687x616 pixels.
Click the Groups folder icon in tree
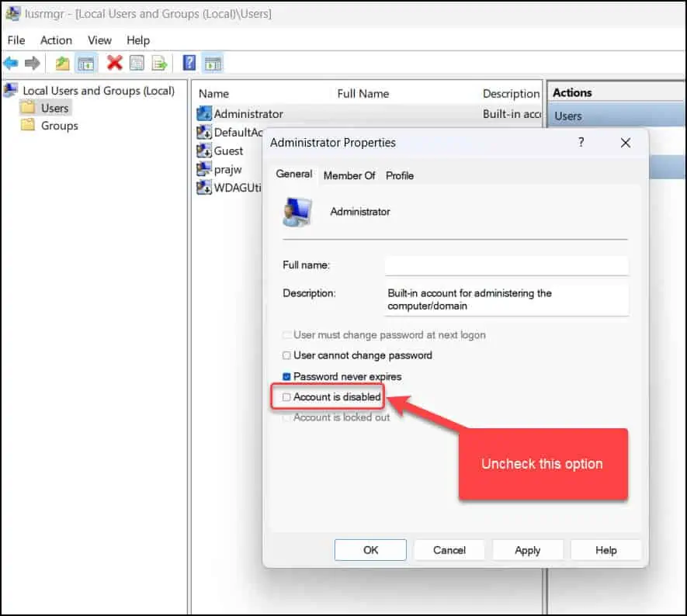[x=28, y=125]
